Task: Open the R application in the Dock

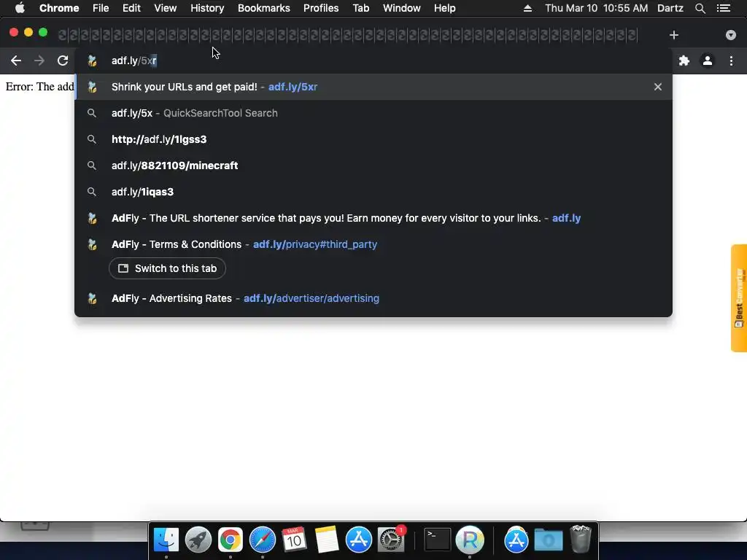Action: click(x=470, y=540)
